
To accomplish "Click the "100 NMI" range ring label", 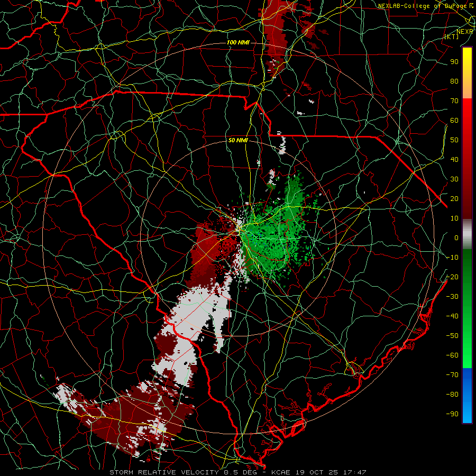I will [238, 42].
